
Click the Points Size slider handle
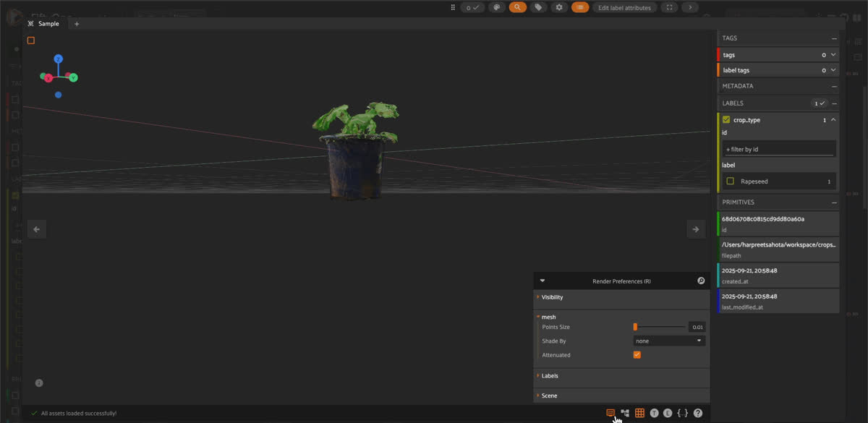(x=635, y=327)
